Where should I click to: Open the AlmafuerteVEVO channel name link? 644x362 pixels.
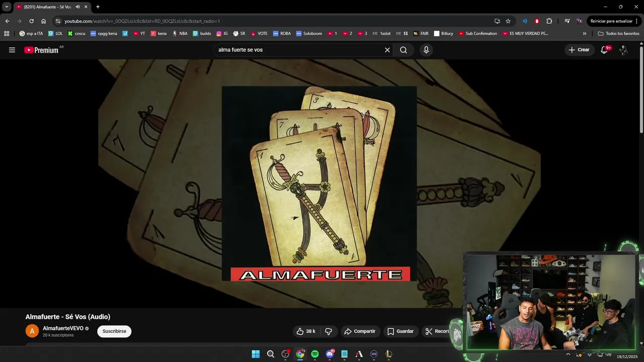pyautogui.click(x=63, y=328)
